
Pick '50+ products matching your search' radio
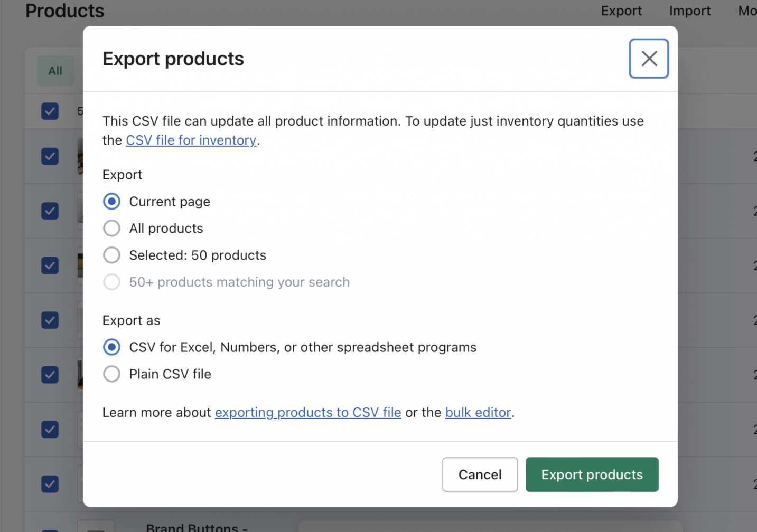tap(111, 282)
